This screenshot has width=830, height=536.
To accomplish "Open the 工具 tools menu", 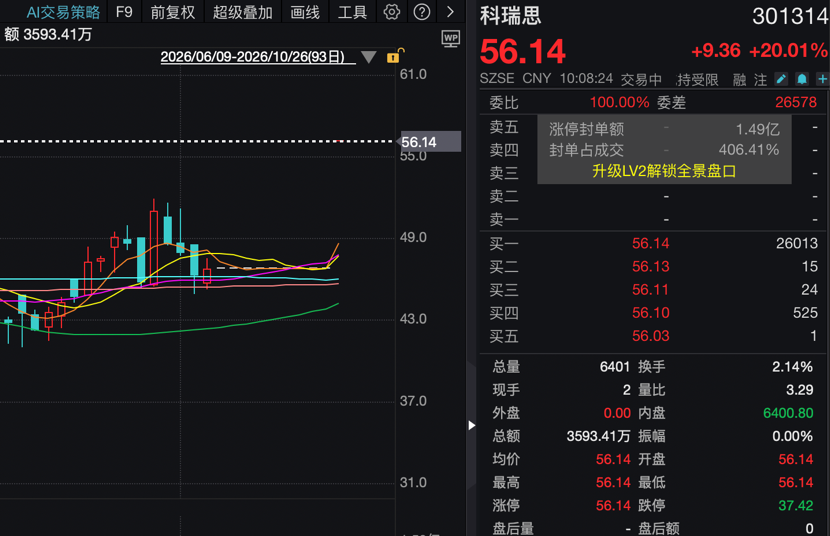I will point(352,12).
